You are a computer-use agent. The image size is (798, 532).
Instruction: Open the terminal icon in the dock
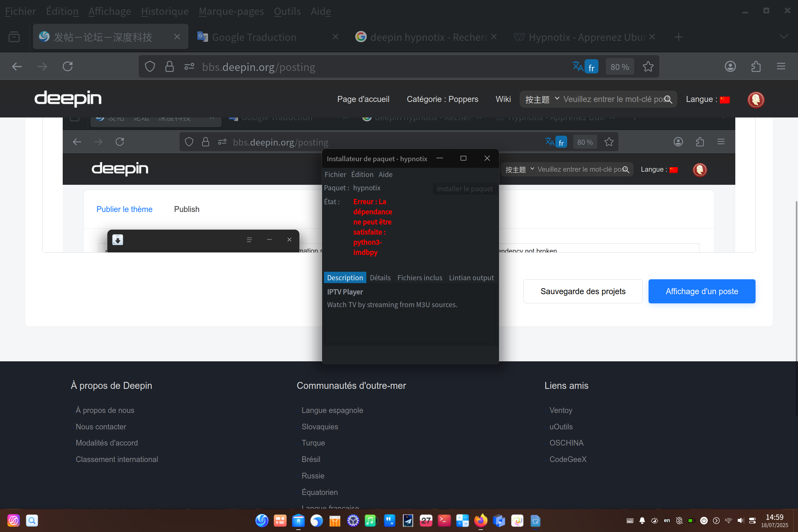coord(444,521)
